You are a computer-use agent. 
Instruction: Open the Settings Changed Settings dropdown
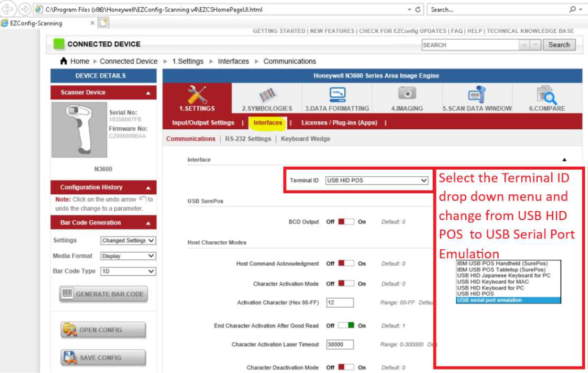128,240
